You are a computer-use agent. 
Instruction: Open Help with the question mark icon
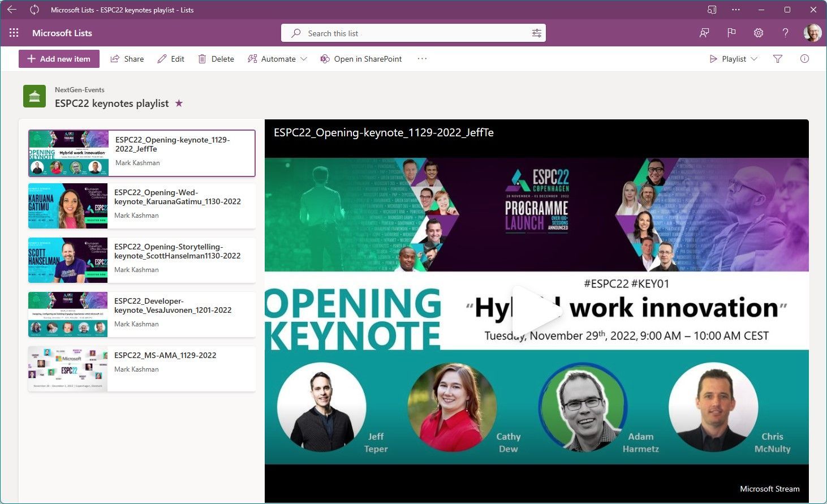pos(785,33)
